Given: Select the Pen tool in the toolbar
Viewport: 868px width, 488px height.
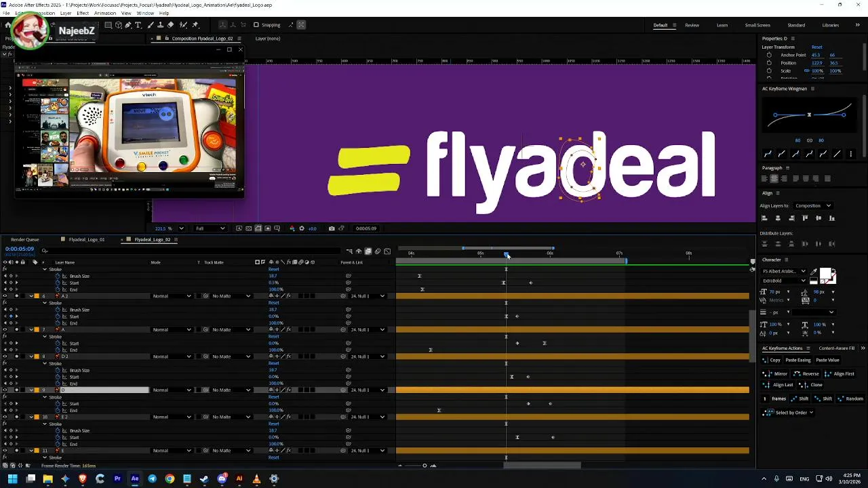Looking at the screenshot, I should (x=128, y=25).
